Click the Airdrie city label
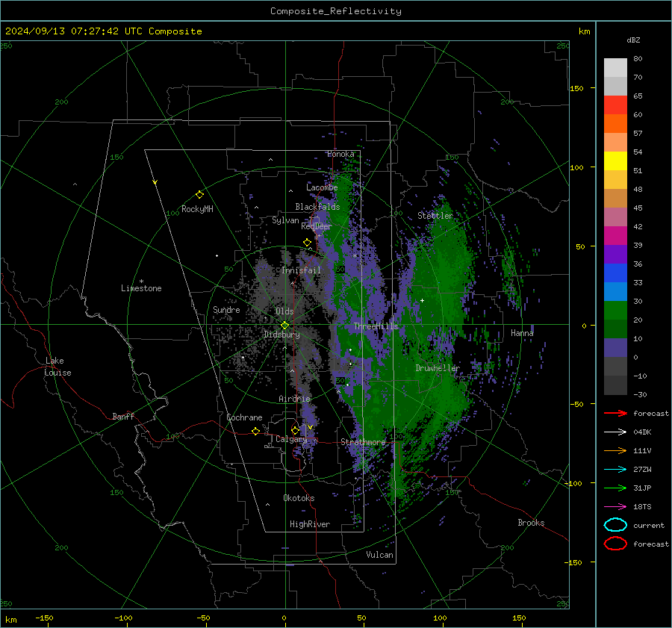 coord(294,399)
